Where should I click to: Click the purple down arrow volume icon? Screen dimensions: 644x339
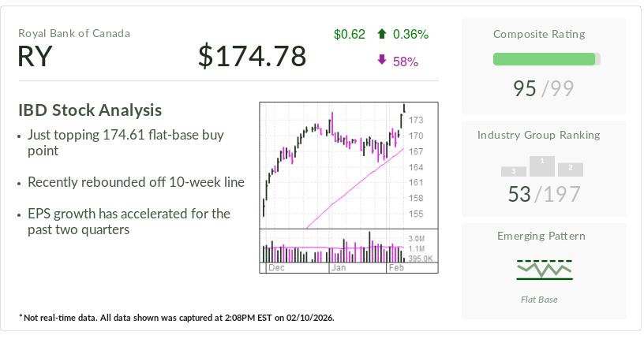point(382,61)
